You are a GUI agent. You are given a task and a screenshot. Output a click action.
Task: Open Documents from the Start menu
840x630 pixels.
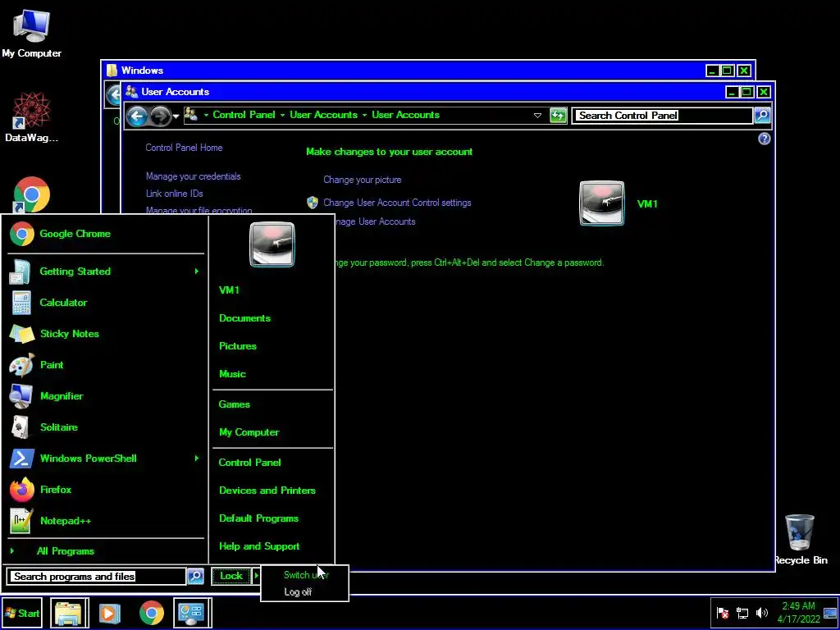pos(244,318)
